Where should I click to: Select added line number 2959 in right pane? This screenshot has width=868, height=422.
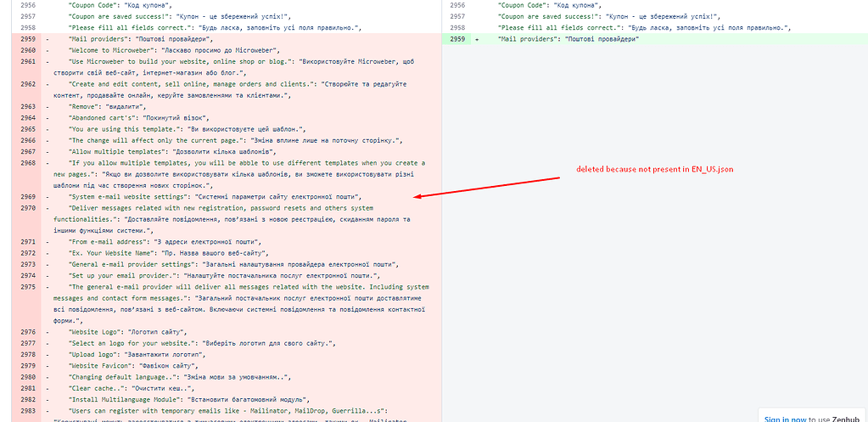click(x=457, y=39)
